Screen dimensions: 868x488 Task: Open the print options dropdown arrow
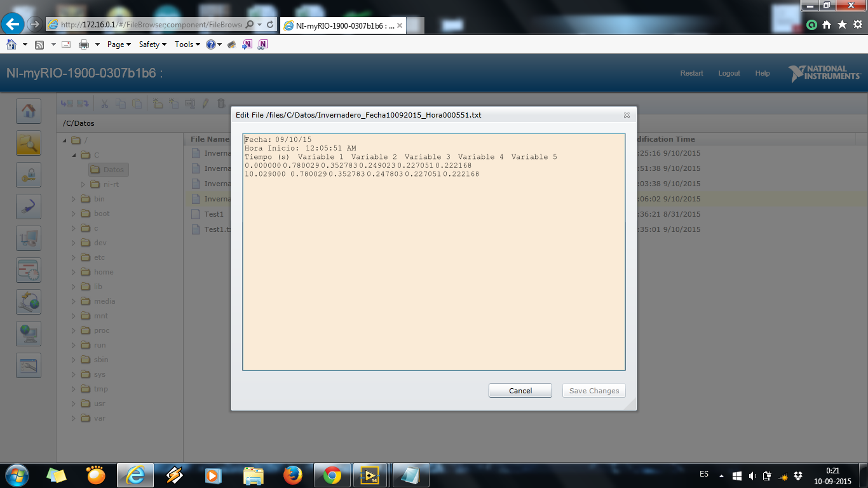point(97,44)
